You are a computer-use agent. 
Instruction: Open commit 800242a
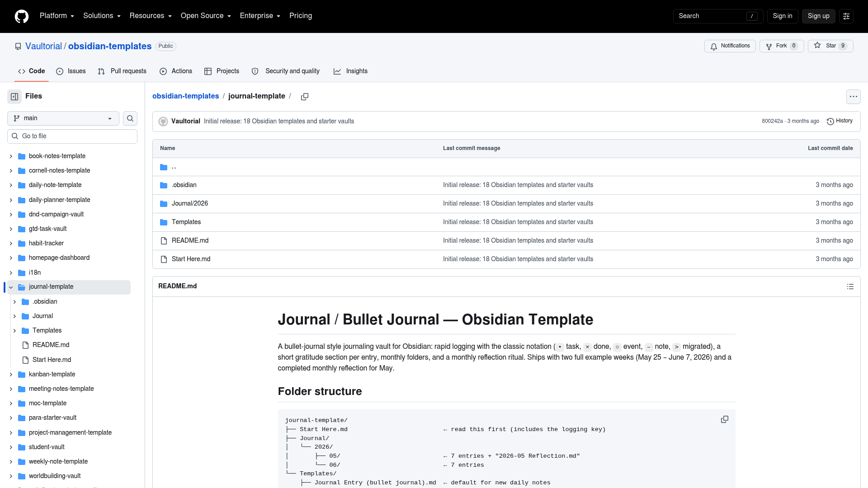tap(772, 122)
